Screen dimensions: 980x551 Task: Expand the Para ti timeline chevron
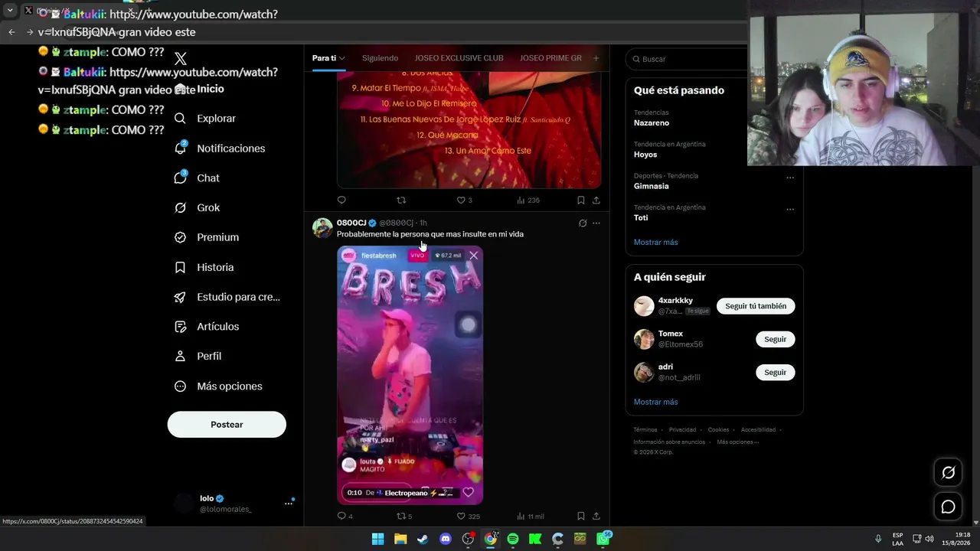[342, 58]
